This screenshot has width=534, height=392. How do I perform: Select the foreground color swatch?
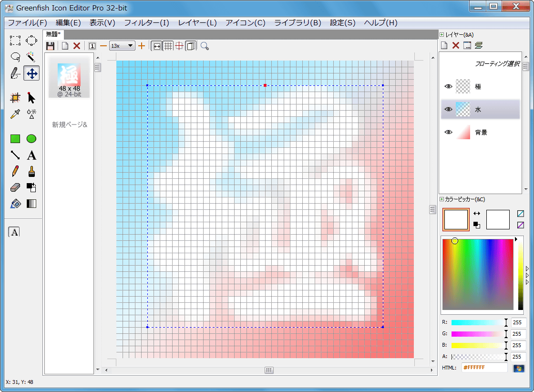(456, 220)
